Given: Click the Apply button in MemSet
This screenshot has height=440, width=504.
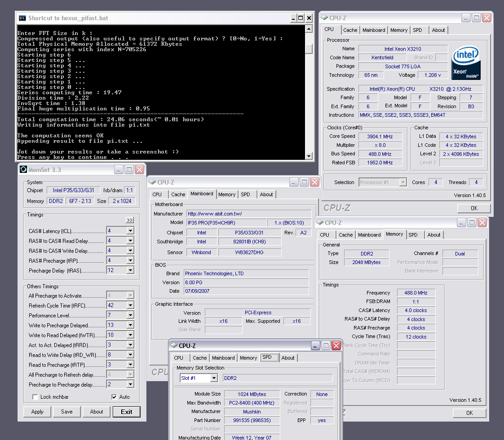Looking at the screenshot, I should (x=37, y=412).
